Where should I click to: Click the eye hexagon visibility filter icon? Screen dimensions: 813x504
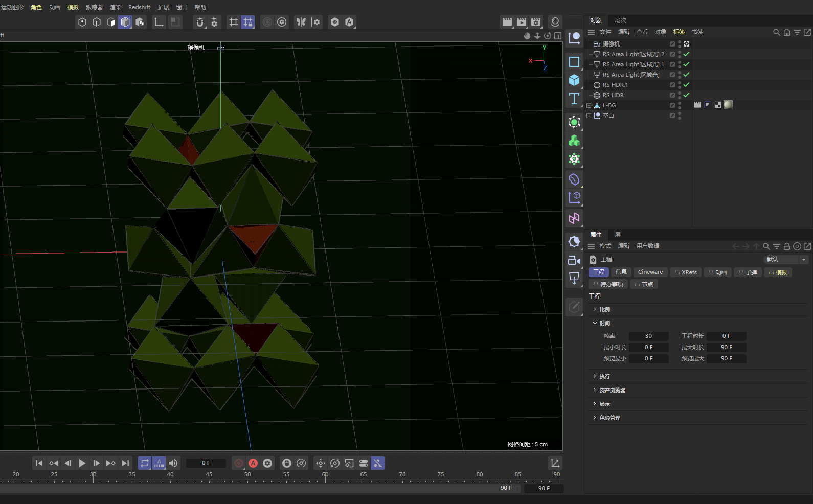(x=335, y=22)
